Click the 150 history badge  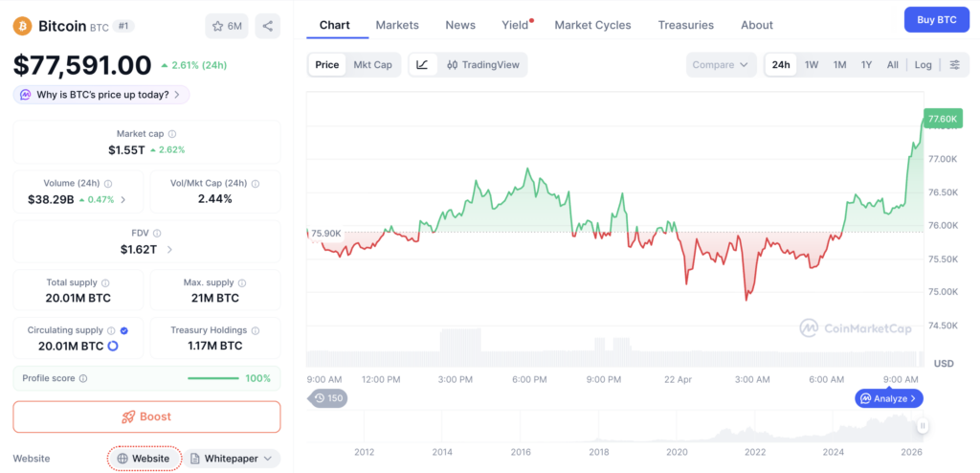pos(329,398)
